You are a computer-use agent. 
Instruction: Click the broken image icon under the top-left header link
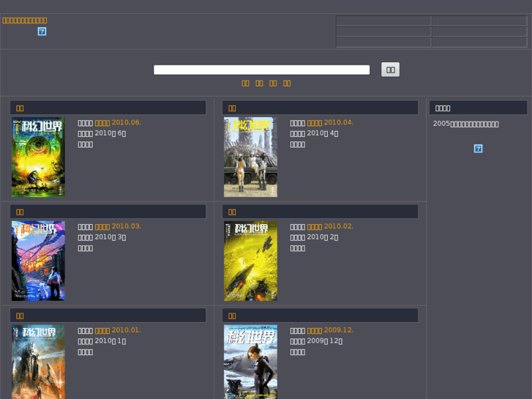tap(42, 31)
